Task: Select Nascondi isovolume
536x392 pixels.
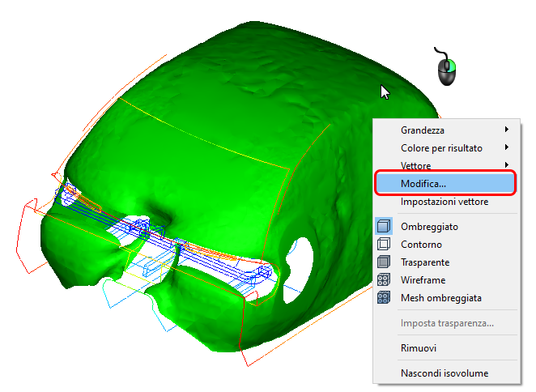Action: 446,373
